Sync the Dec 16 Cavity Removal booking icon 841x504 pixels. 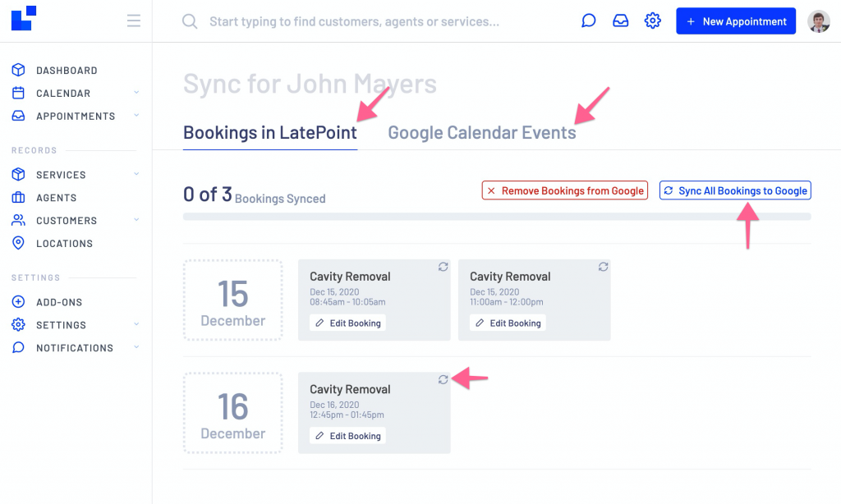pos(443,379)
